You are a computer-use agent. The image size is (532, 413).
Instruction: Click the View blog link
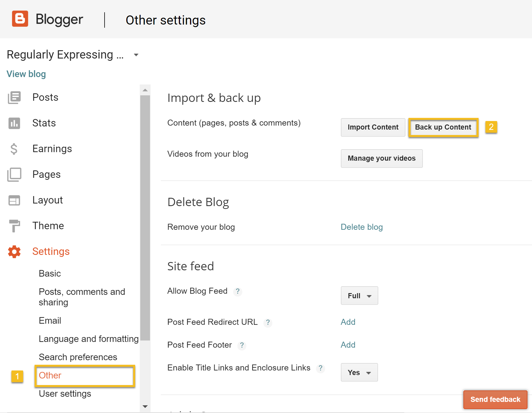click(x=26, y=74)
